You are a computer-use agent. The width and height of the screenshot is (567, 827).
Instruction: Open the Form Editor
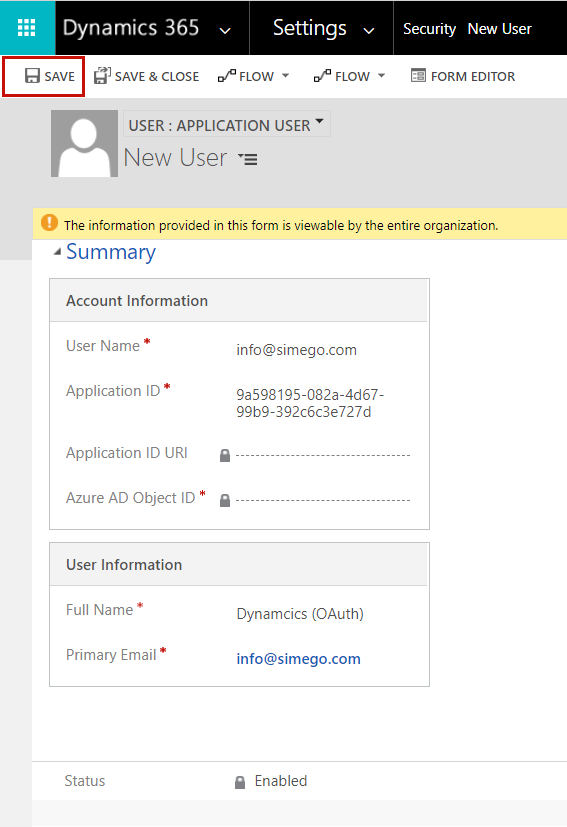[463, 76]
